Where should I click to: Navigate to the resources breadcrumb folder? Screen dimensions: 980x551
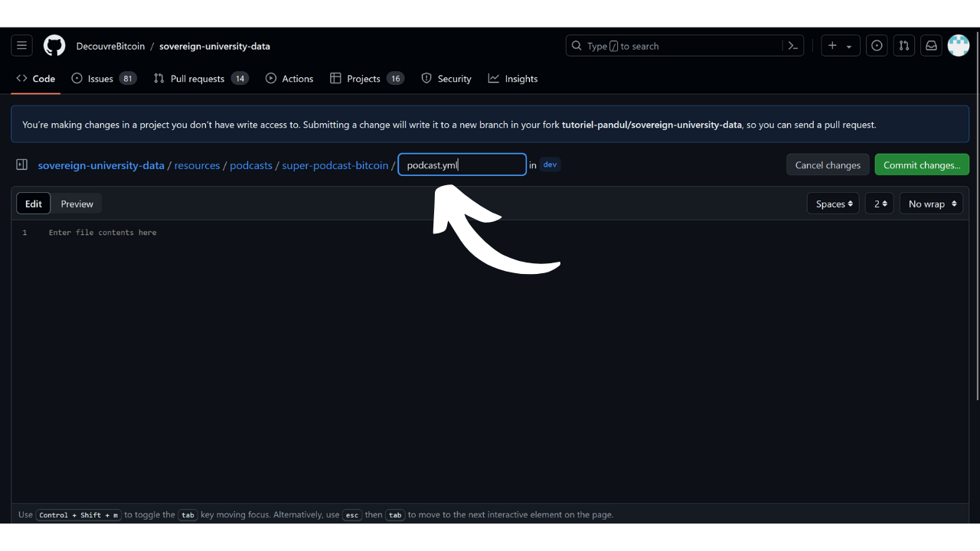click(197, 165)
